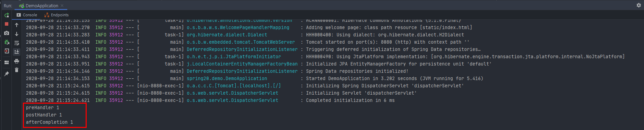Click the o.s.b.a.w.s.WelcomePageHandlerMapping logger name
The width and height of the screenshot is (644, 130).
[238, 27]
